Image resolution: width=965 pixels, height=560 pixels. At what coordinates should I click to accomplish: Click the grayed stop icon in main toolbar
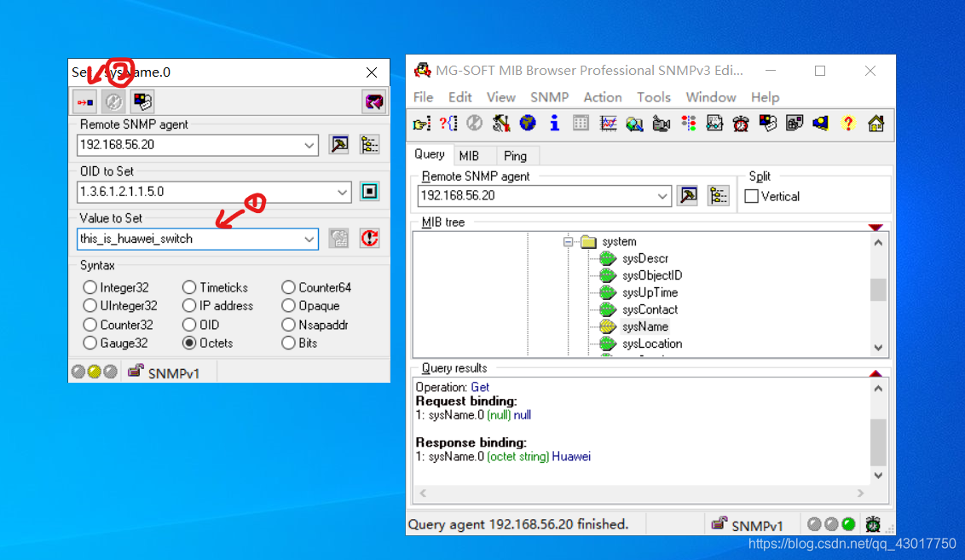click(474, 124)
